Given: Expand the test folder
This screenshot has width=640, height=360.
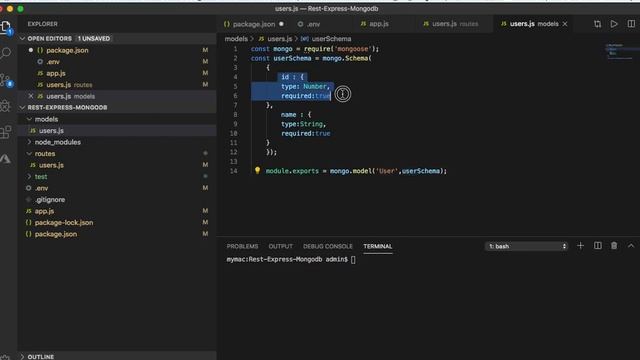Looking at the screenshot, I should (29, 176).
